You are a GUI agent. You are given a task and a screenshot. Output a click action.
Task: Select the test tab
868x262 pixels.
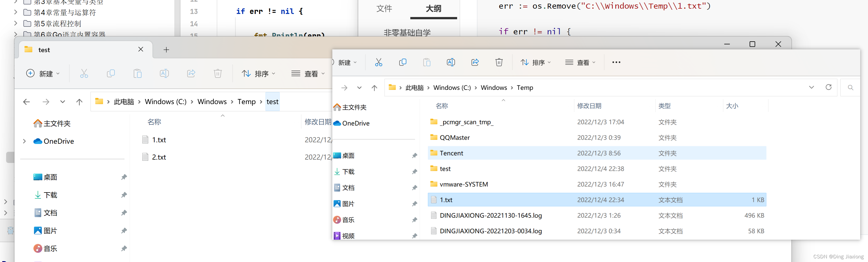86,50
